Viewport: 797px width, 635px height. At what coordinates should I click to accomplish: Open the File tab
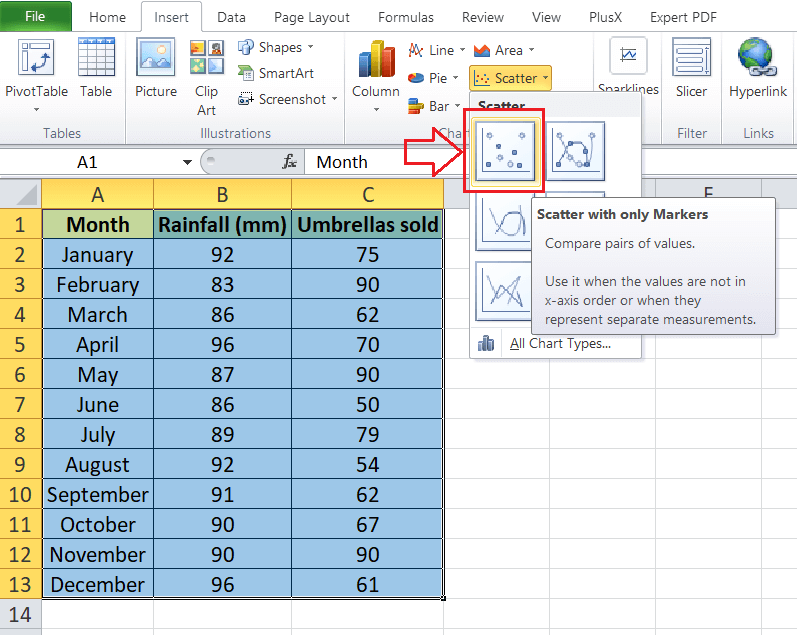pos(35,16)
